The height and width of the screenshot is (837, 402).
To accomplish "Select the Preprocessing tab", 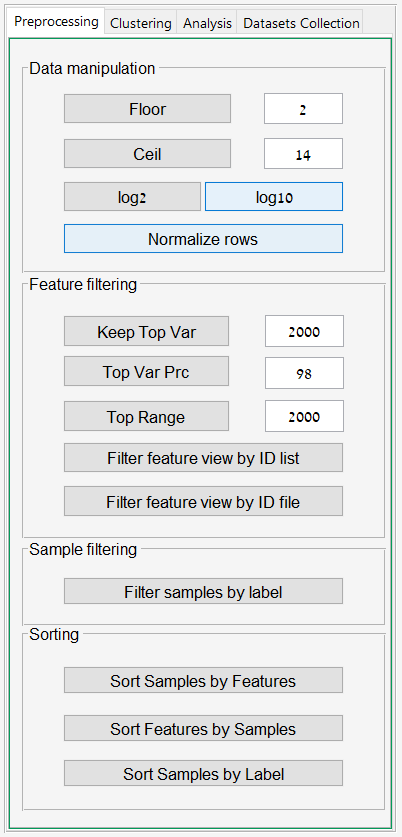I will point(56,22).
